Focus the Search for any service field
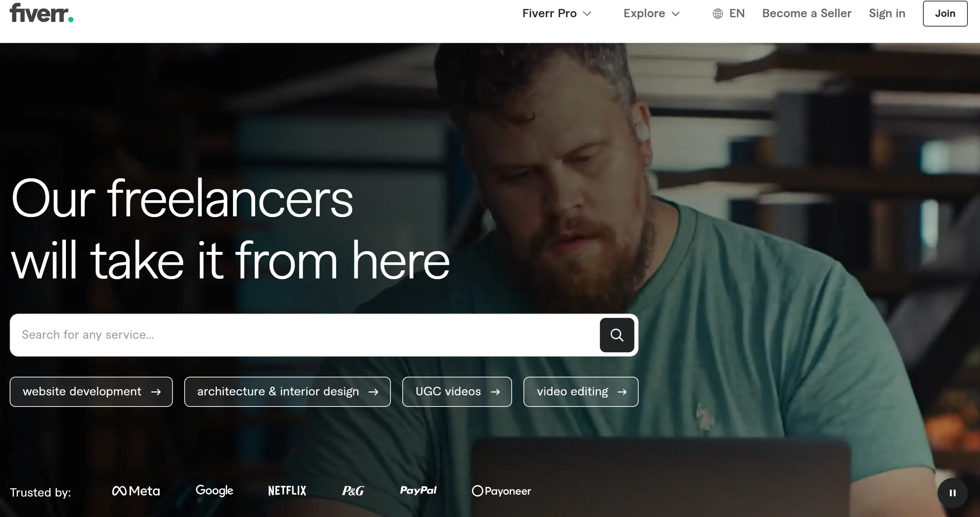The image size is (980, 517). point(304,335)
